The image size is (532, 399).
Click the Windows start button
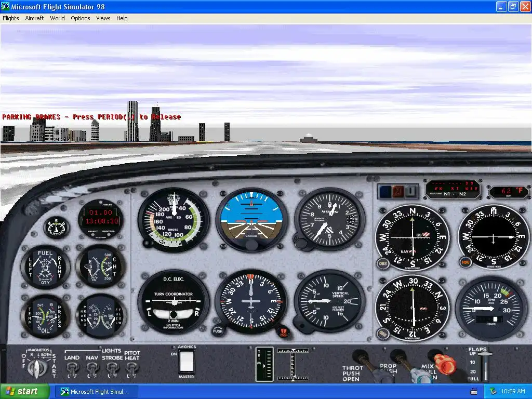point(25,392)
